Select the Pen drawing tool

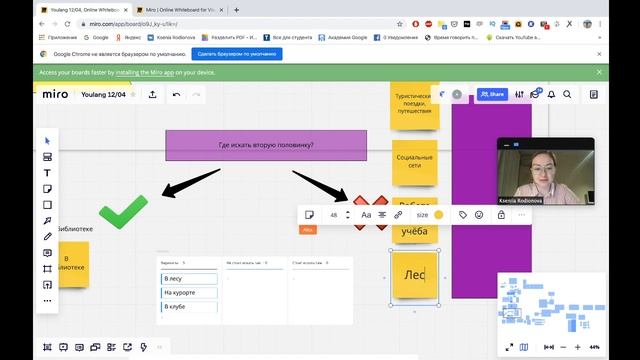[x=47, y=237]
